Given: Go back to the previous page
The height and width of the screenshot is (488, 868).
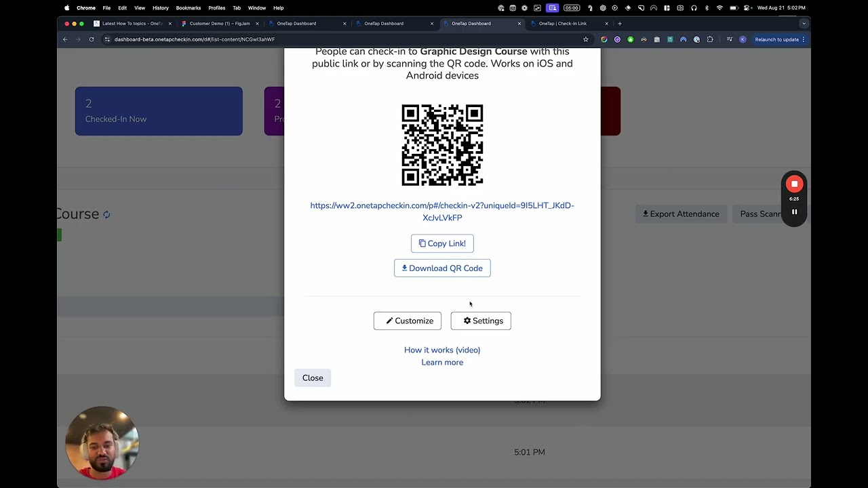Looking at the screenshot, I should point(65,39).
